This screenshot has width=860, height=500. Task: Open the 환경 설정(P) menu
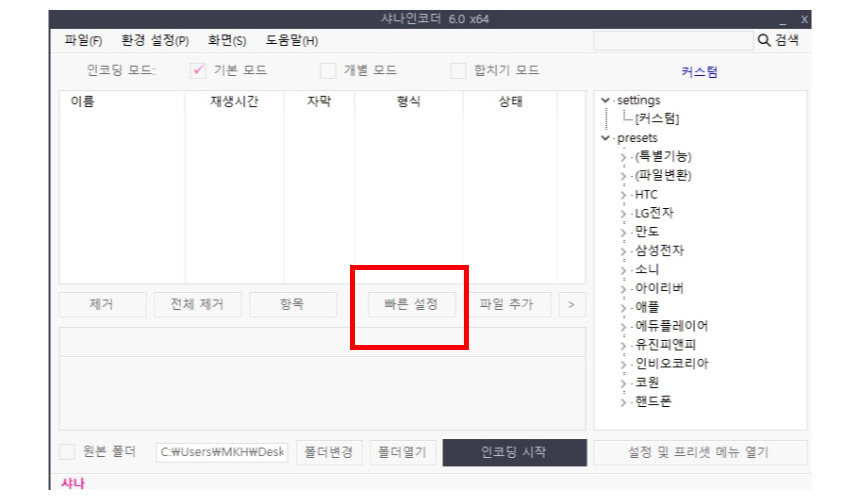click(x=155, y=41)
